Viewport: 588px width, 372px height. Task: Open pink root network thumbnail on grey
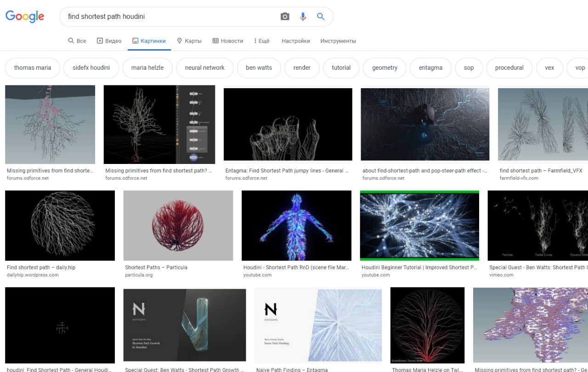(50, 124)
